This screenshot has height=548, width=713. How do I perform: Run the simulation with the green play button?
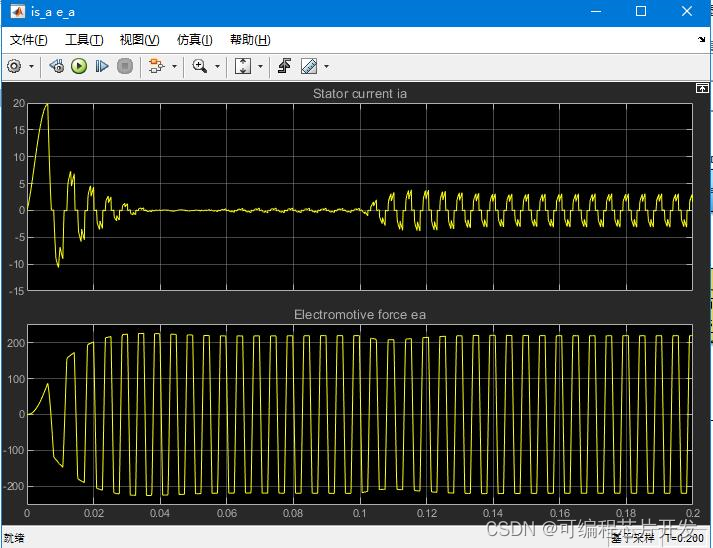pos(79,66)
